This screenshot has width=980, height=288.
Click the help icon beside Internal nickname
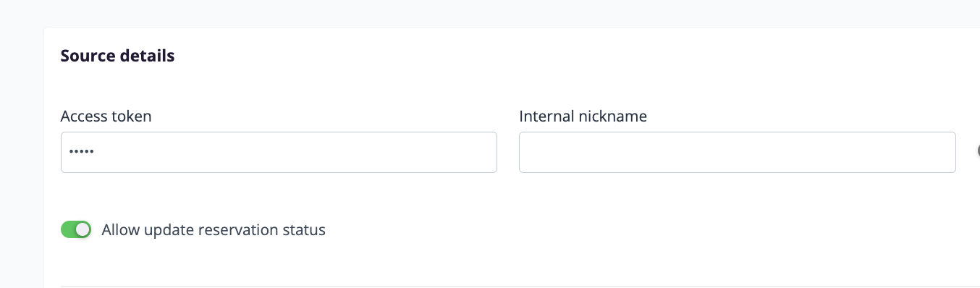click(978, 151)
